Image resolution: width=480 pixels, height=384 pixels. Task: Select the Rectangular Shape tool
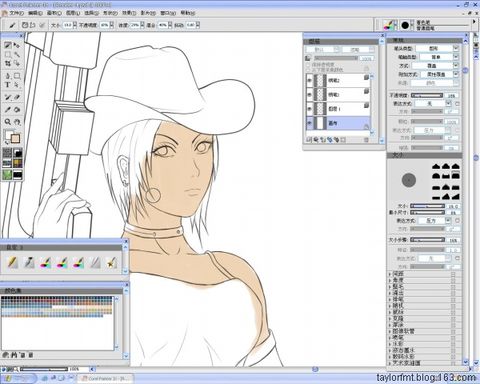[17, 76]
